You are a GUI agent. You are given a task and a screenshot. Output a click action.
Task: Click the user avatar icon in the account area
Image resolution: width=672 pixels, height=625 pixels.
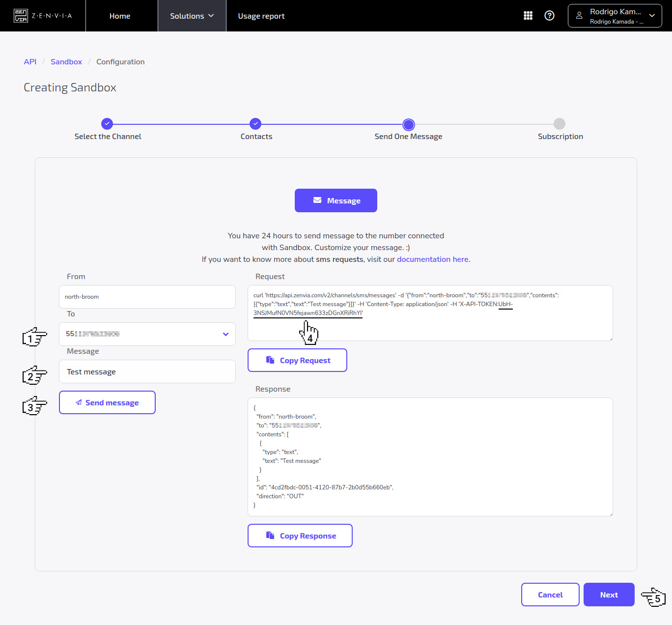tap(580, 15)
